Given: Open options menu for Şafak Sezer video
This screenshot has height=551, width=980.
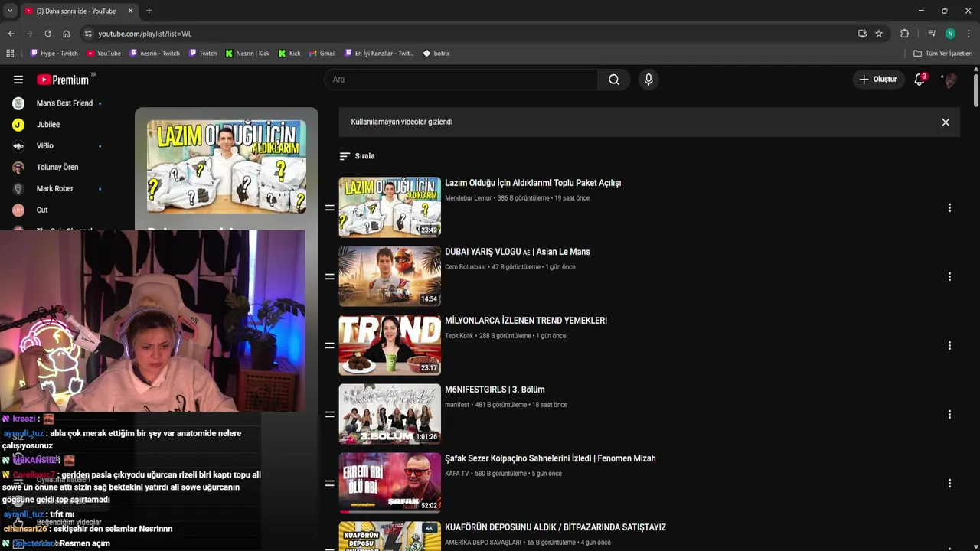Looking at the screenshot, I should pos(949,484).
